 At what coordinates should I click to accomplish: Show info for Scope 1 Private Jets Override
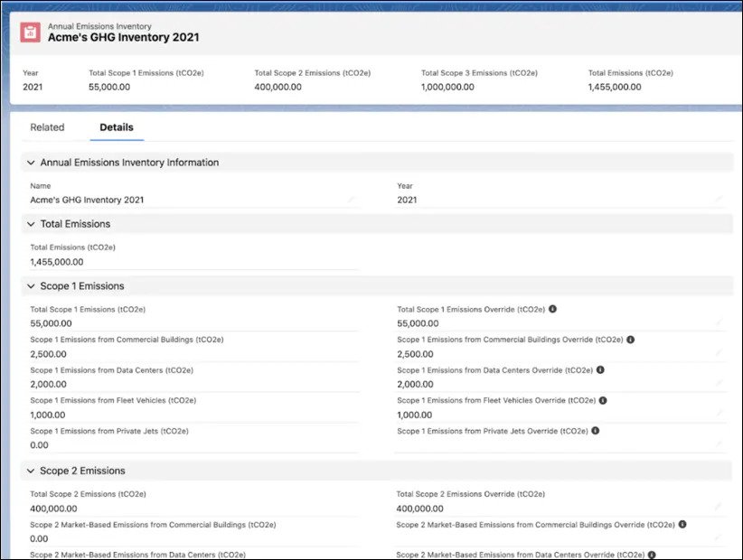pyautogui.click(x=596, y=431)
